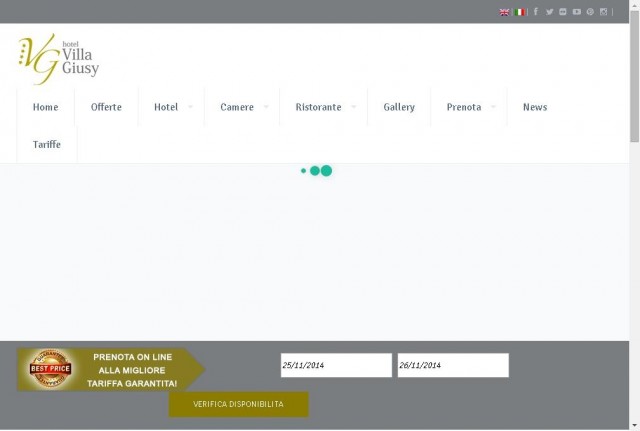The image size is (640, 431).
Task: Select the Italian flag language icon
Action: pyautogui.click(x=519, y=12)
